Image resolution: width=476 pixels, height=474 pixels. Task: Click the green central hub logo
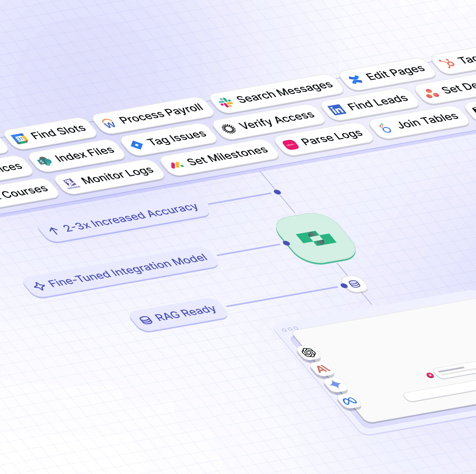(x=316, y=238)
